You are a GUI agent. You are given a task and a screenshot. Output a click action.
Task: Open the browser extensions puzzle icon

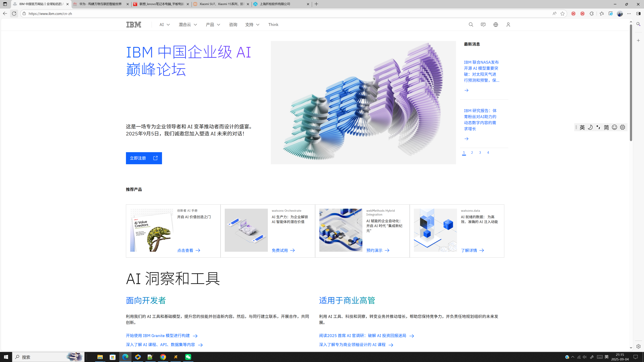591,13
